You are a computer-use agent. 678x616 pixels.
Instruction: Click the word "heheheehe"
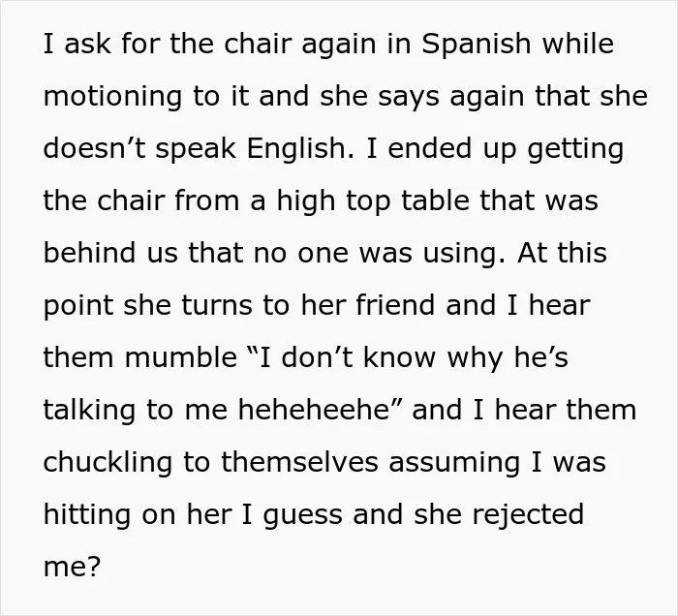click(315, 410)
